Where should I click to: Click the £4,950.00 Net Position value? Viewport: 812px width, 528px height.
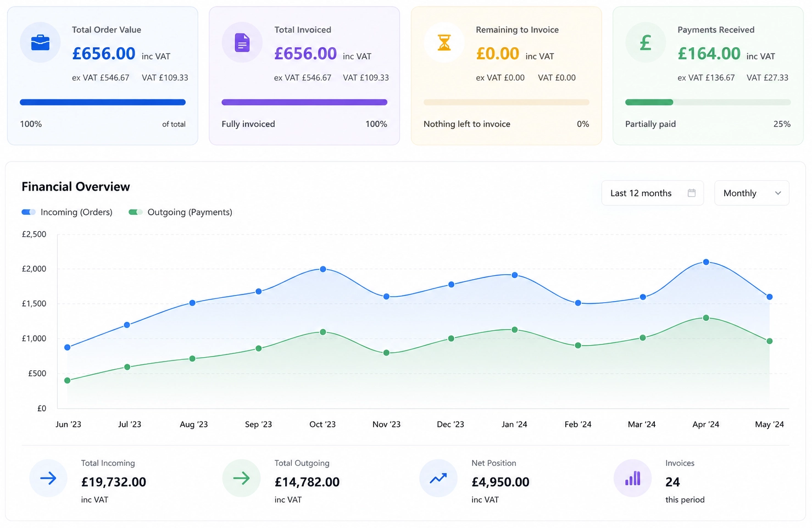pos(500,482)
